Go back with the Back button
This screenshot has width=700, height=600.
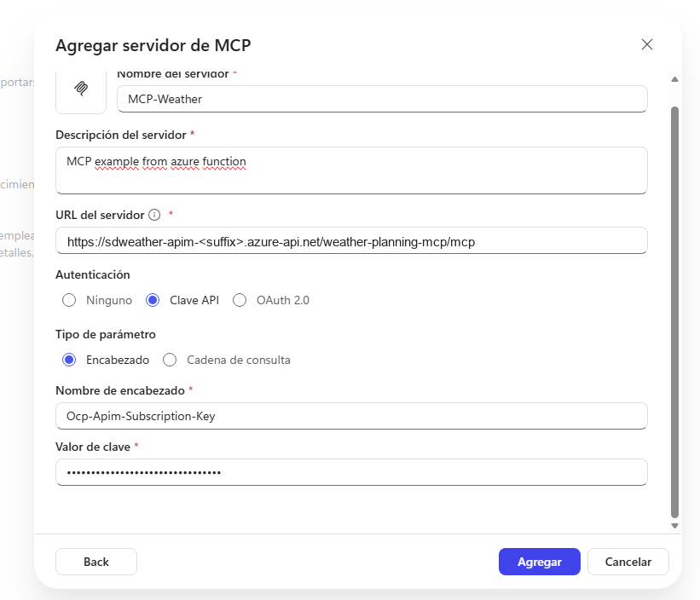(96, 562)
